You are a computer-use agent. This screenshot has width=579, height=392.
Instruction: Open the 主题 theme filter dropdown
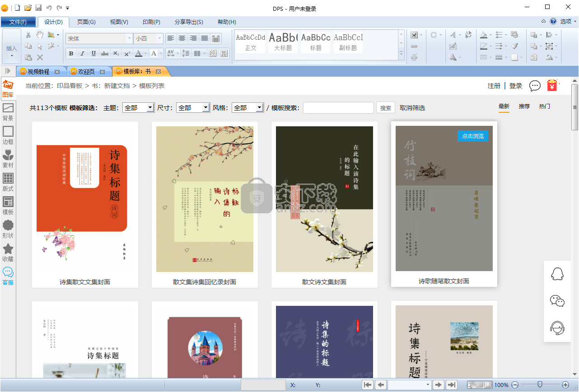coord(138,108)
